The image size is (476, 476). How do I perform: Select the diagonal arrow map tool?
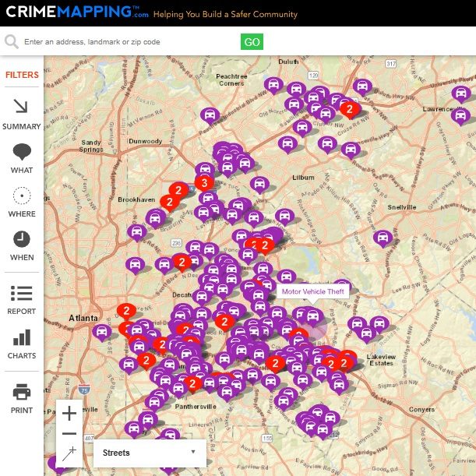[69, 453]
